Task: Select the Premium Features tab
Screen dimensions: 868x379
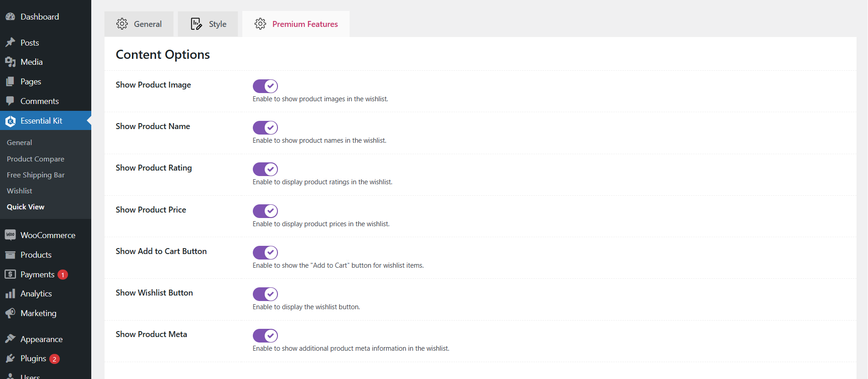Action: click(x=296, y=24)
